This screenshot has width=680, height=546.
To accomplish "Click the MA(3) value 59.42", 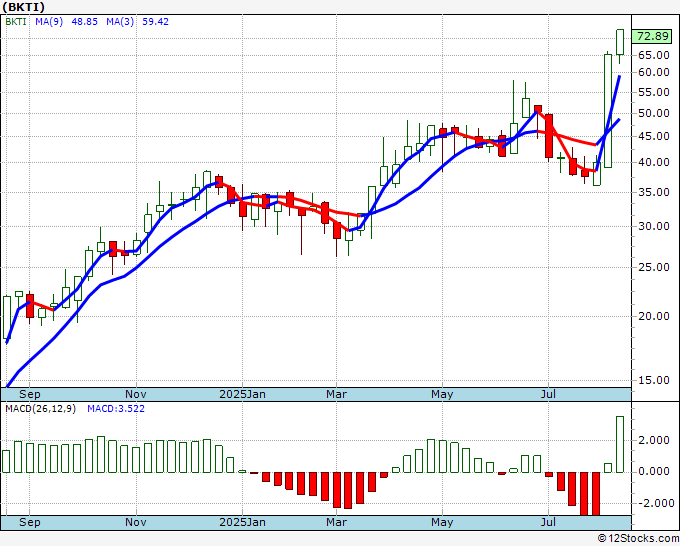I will coord(156,22).
